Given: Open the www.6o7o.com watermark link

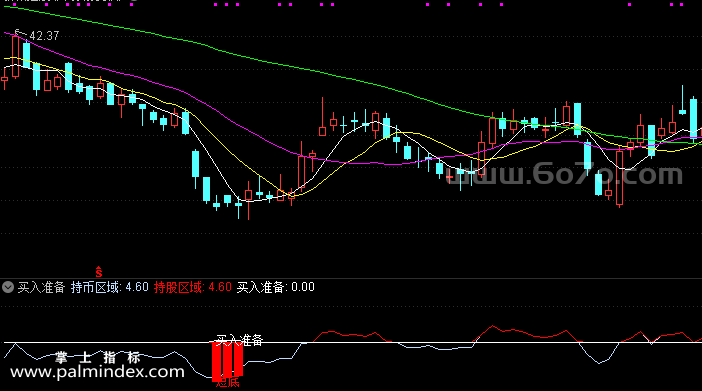Looking at the screenshot, I should [x=565, y=175].
